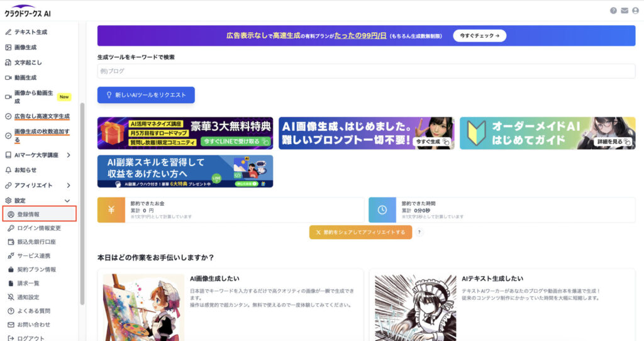Click the transcription icon beside 文字起こし
The height and width of the screenshot is (341, 644).
[x=8, y=62]
